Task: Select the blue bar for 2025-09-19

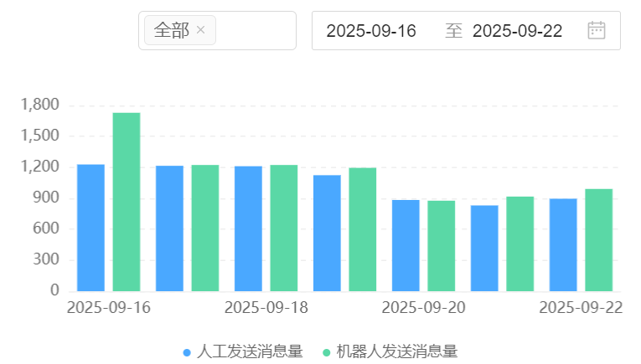Action: coord(327,233)
